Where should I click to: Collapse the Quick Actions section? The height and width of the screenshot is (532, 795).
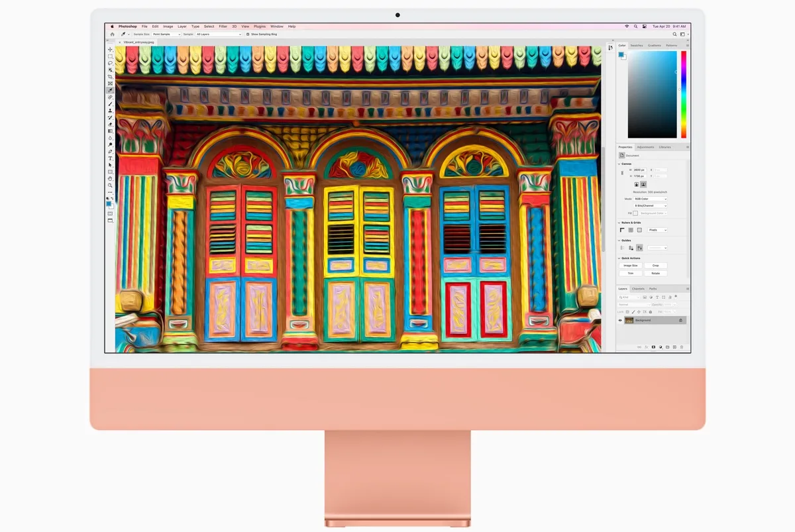(x=619, y=258)
